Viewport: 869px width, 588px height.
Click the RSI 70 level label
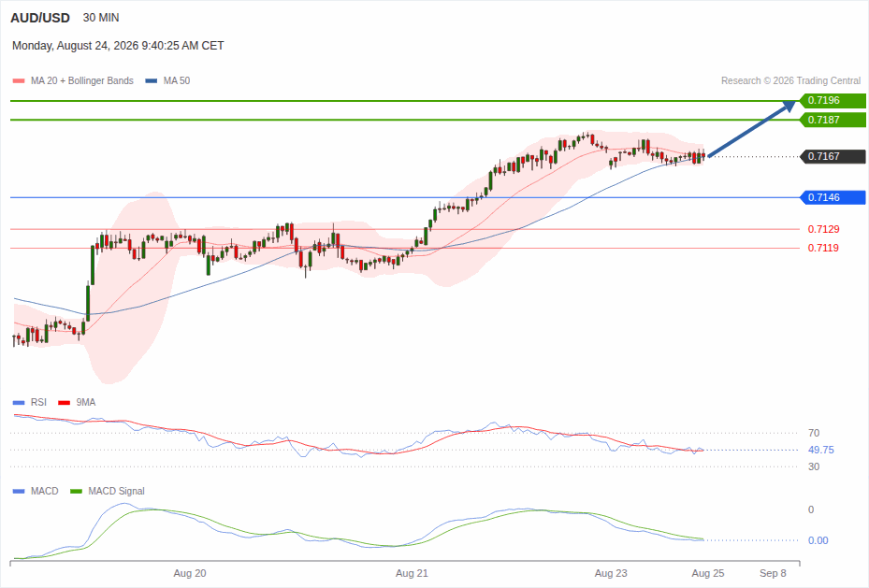pyautogui.click(x=814, y=433)
